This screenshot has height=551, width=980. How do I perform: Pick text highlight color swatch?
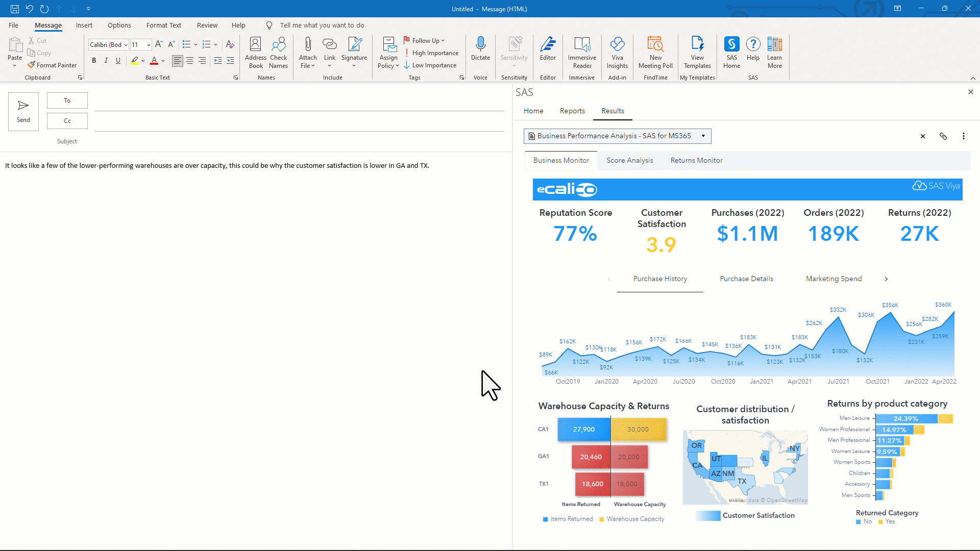[134, 61]
